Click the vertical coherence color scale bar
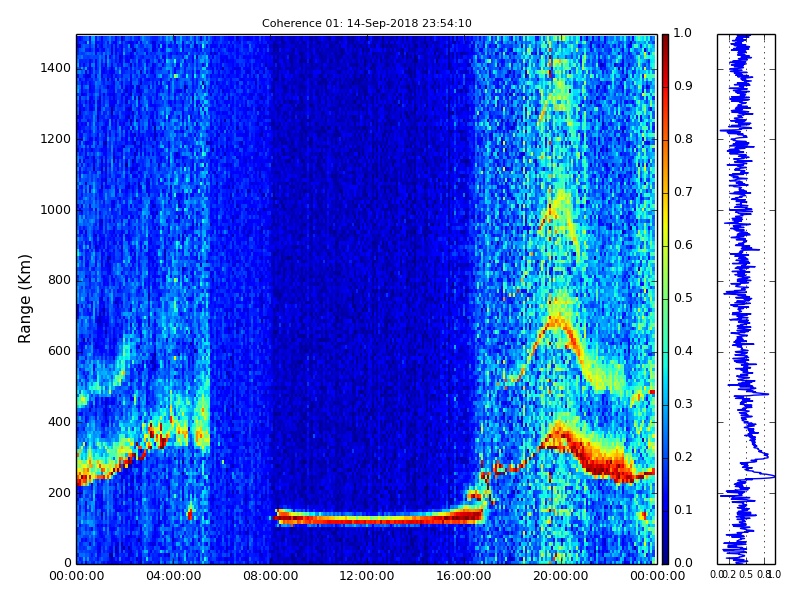Viewport: 800px width, 600px height. point(665,299)
